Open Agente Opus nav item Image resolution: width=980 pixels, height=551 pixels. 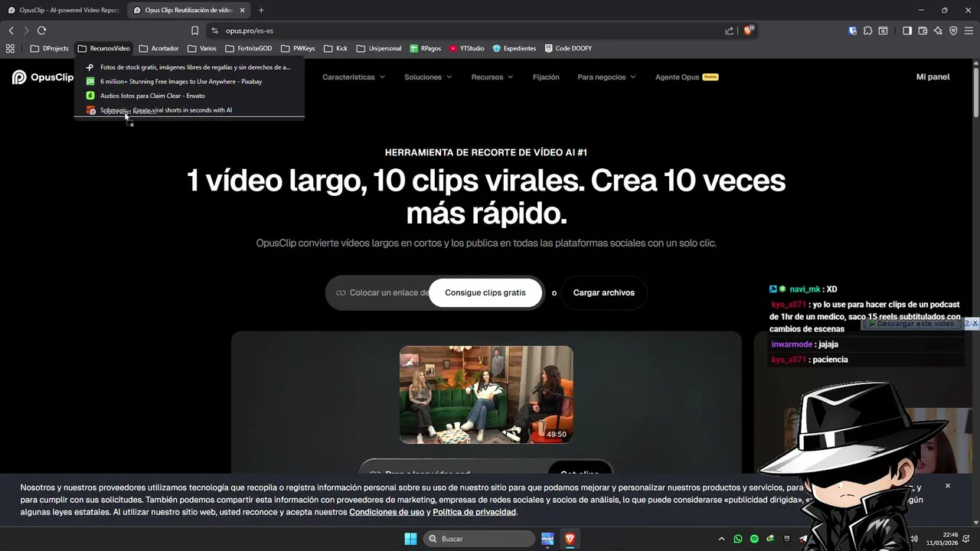(687, 77)
